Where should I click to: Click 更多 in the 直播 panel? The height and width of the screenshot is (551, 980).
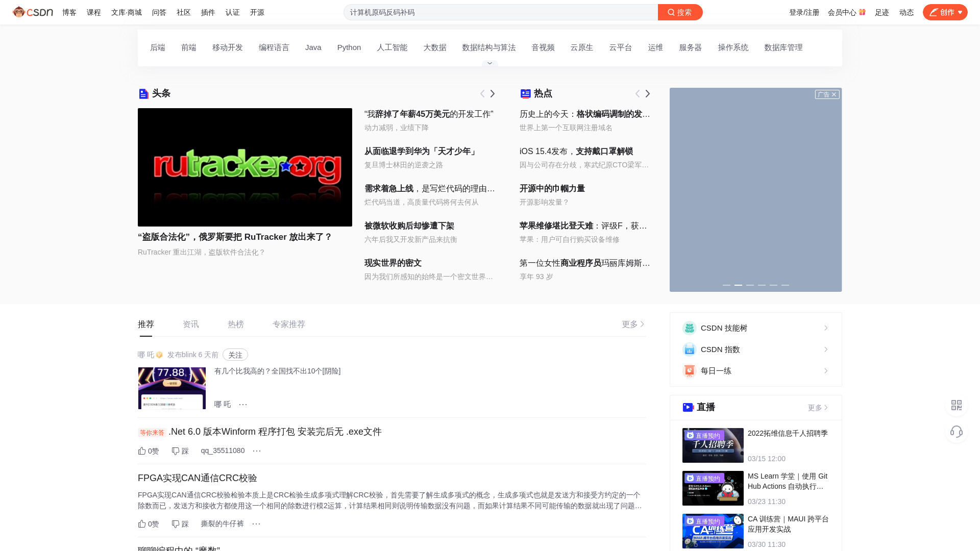[x=818, y=408]
